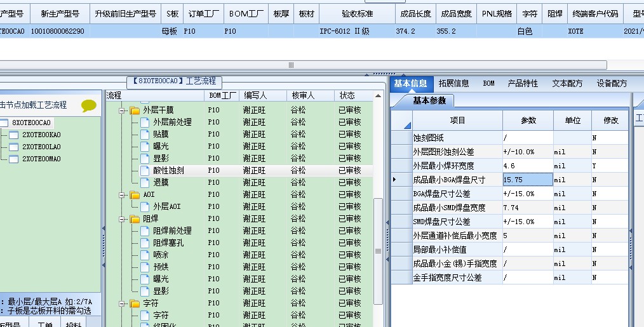Open the 拓展信息 tab
This screenshot has width=644, height=327.
pyautogui.click(x=453, y=83)
